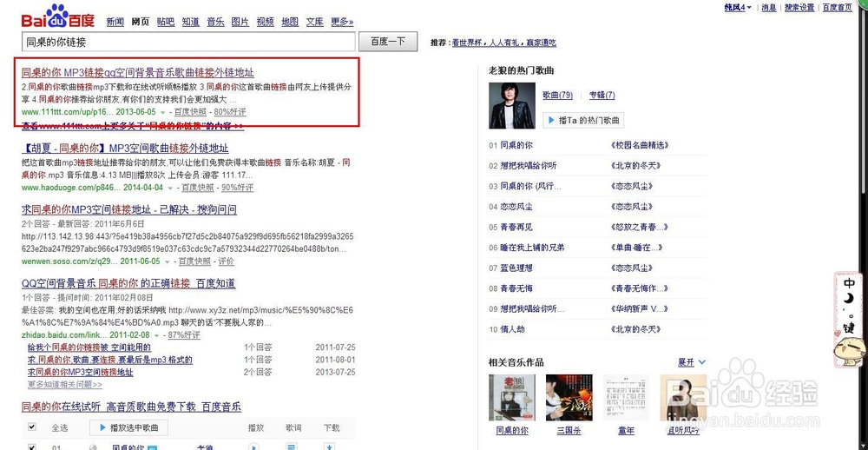The width and height of the screenshot is (868, 450).
Task: Open the 80%好评 rating link
Action: (x=230, y=112)
